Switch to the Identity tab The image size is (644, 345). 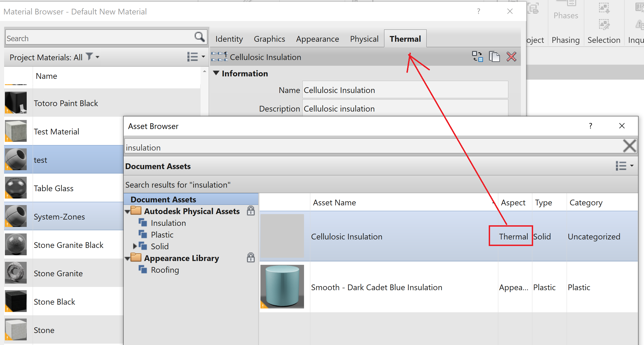pyautogui.click(x=229, y=39)
